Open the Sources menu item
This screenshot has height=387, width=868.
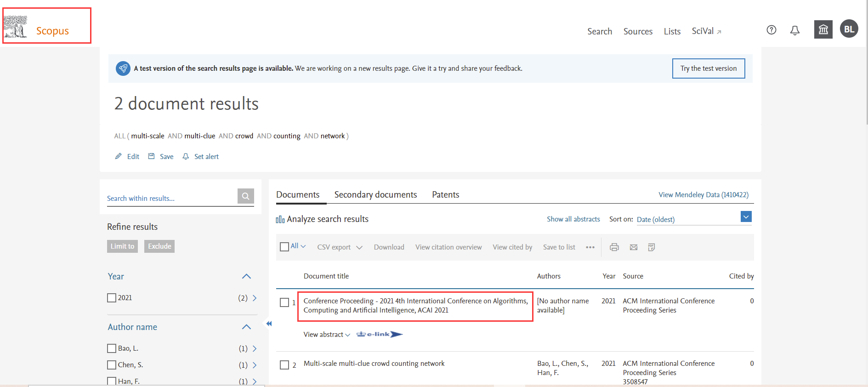[638, 31]
